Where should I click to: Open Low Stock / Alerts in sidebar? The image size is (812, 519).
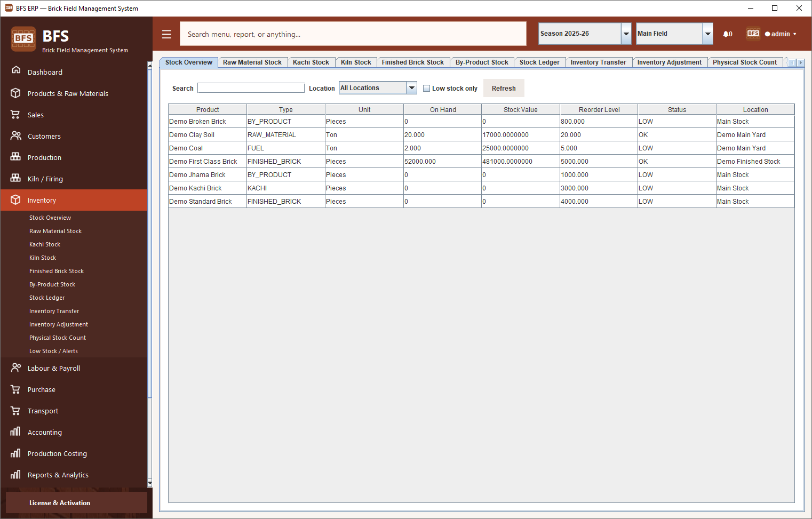point(53,351)
